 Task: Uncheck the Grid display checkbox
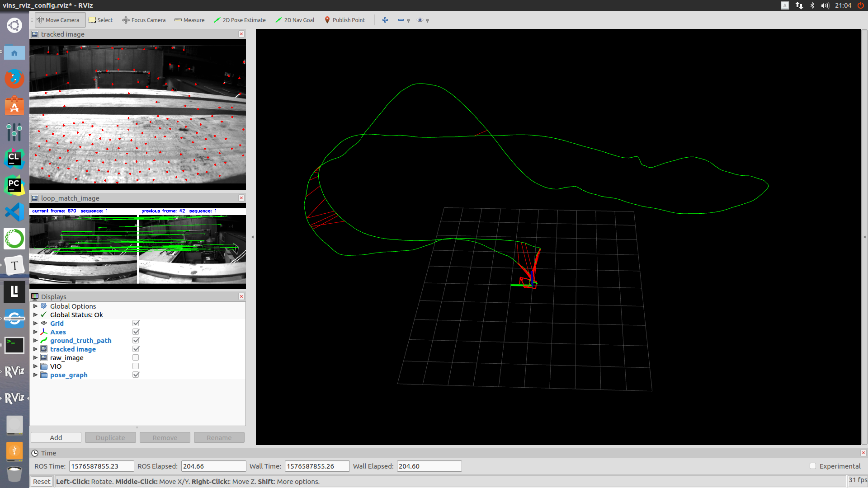(x=136, y=323)
